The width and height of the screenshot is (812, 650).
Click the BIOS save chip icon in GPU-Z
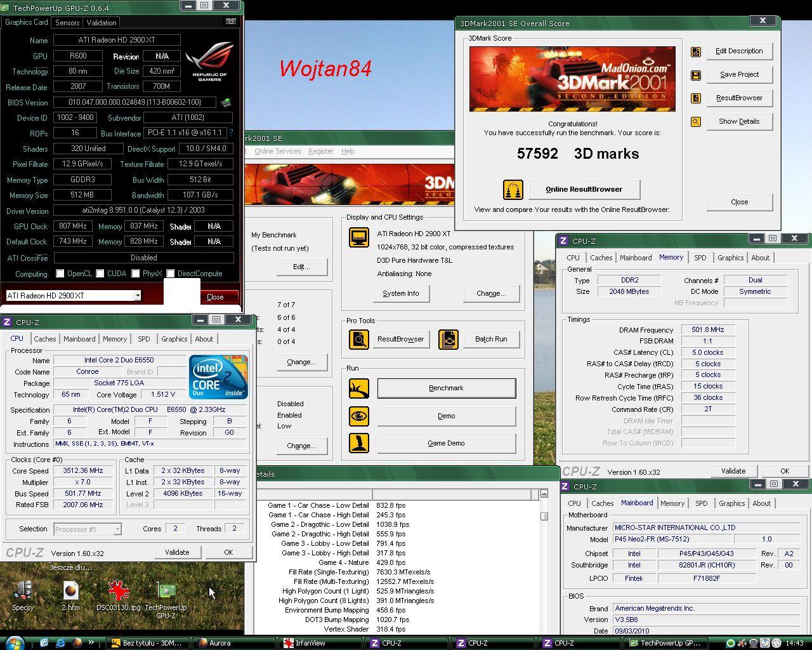(x=226, y=102)
